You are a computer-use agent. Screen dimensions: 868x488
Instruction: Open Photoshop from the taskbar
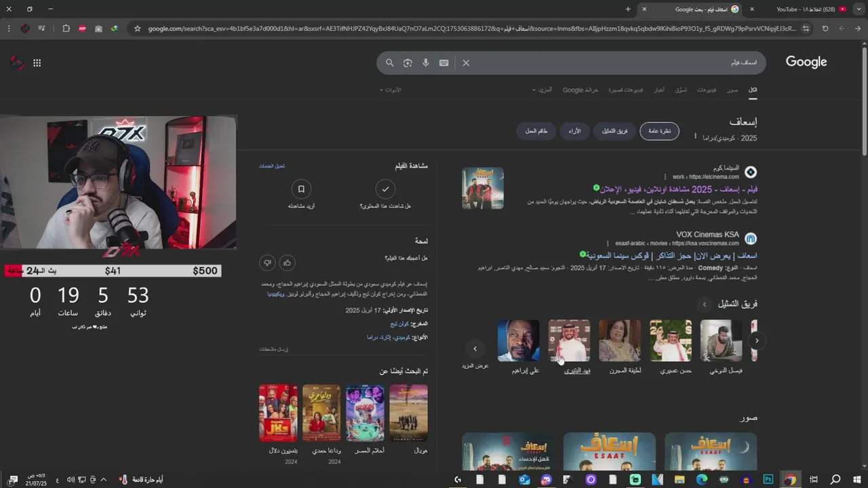point(768,479)
